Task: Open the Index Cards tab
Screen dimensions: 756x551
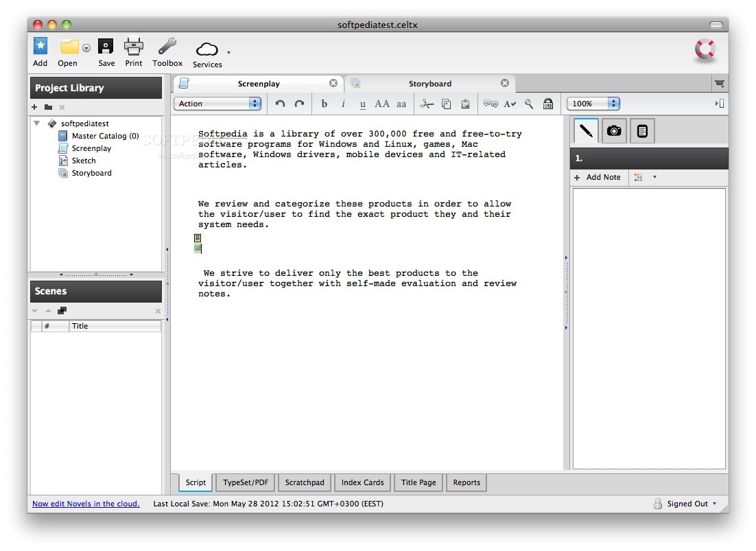Action: (363, 482)
